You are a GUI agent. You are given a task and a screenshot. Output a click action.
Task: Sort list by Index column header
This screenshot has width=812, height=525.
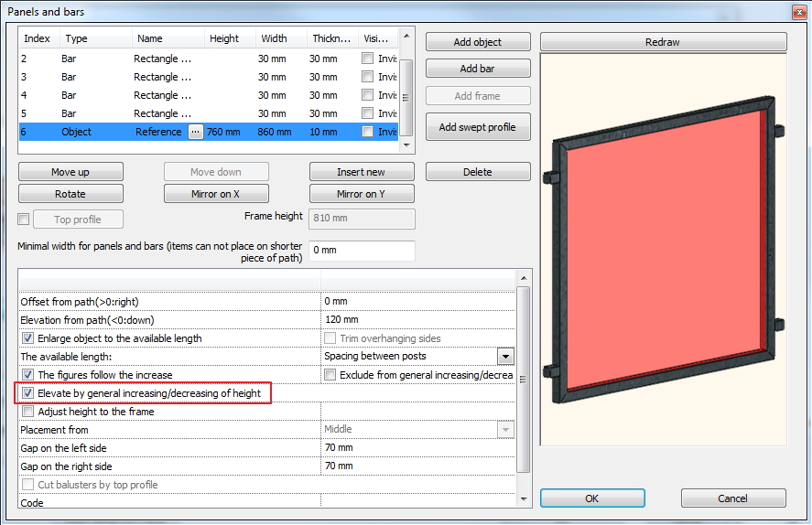[38, 38]
